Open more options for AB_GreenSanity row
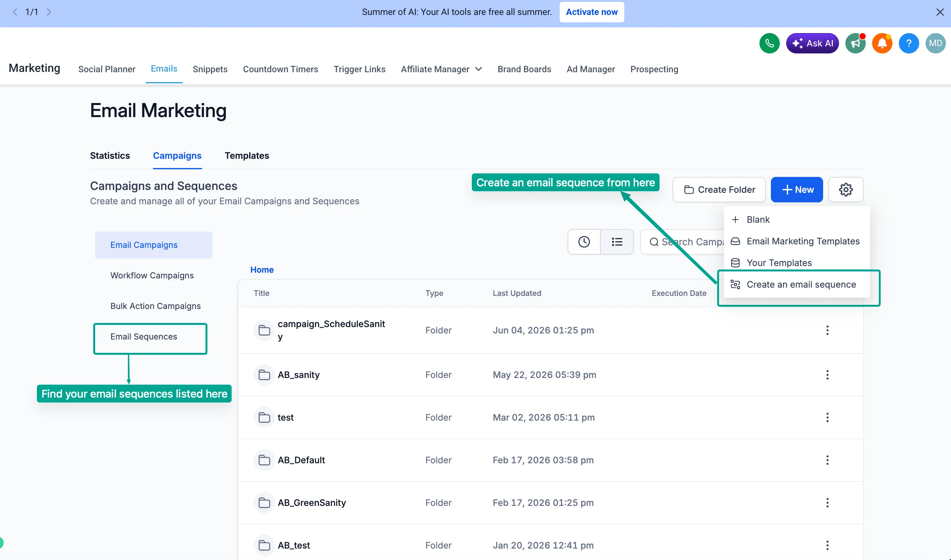The height and width of the screenshot is (560, 951). coord(827,503)
